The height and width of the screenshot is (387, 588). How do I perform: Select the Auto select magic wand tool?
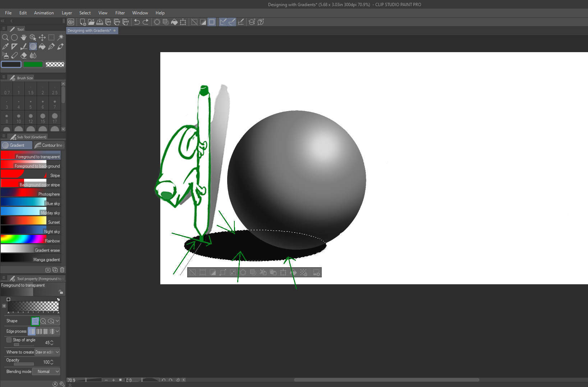(x=61, y=37)
